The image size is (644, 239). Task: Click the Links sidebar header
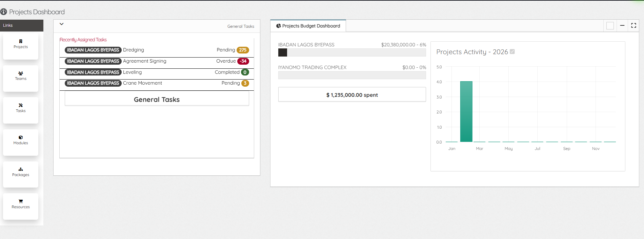point(22,25)
